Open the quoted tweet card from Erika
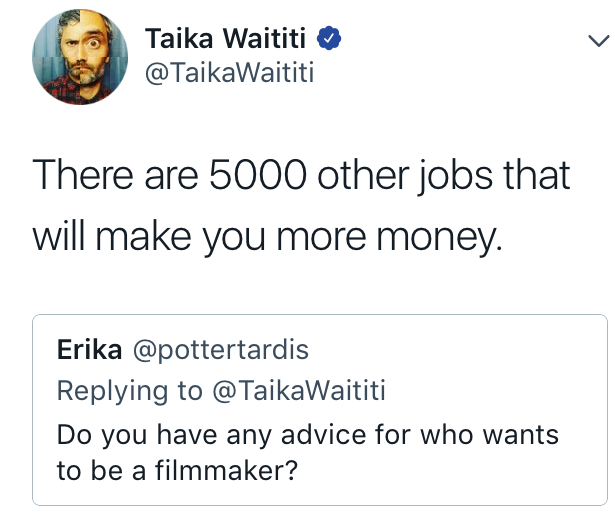This screenshot has width=615, height=524. pos(320,410)
